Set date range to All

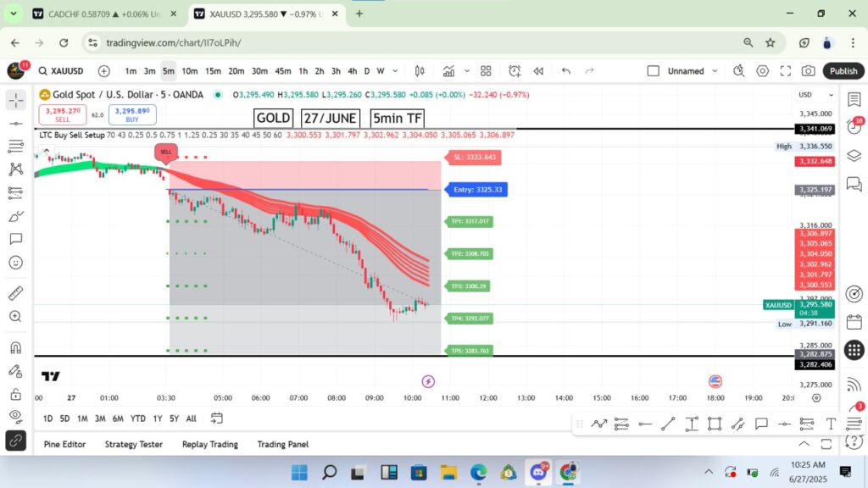(191, 419)
